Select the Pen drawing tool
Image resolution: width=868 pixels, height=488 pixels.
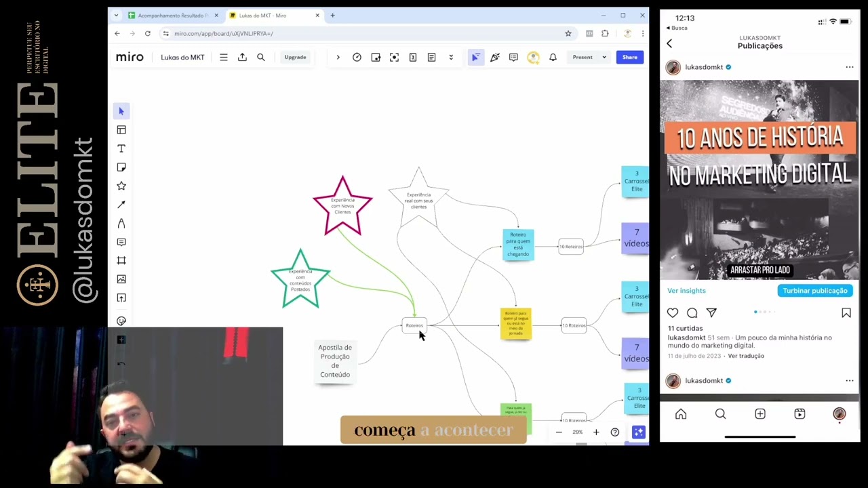(121, 223)
